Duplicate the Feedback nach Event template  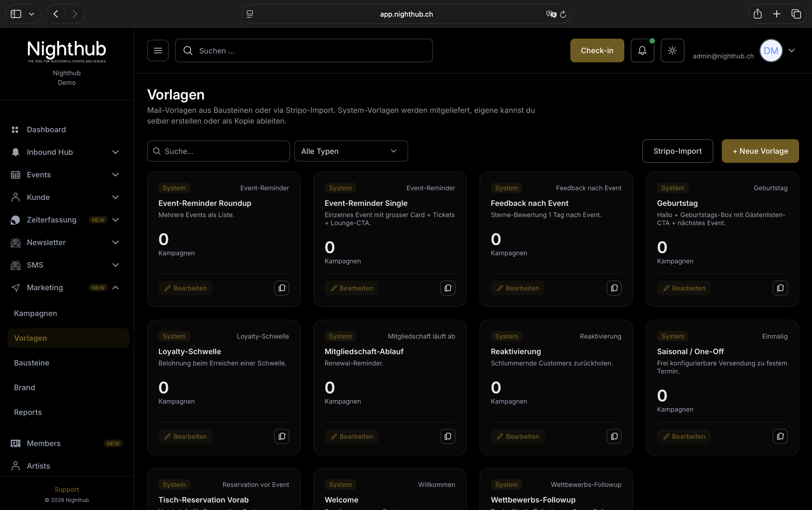click(x=614, y=288)
